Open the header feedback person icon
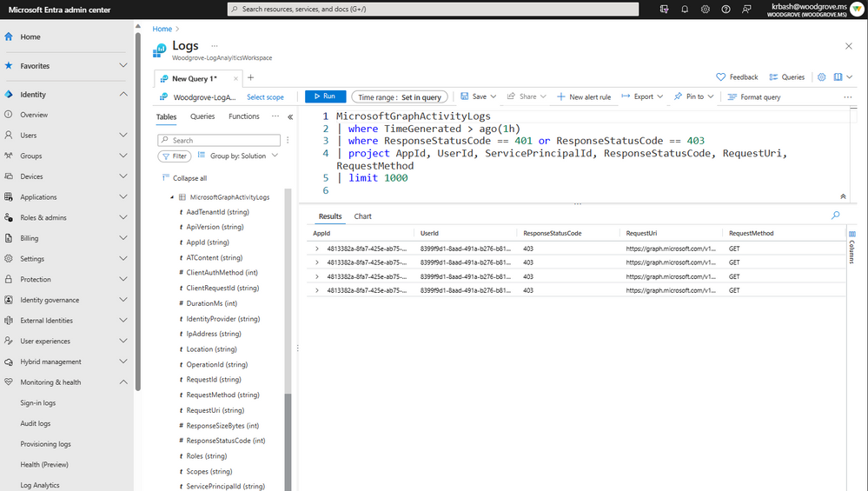The width and height of the screenshot is (868, 491). click(x=746, y=10)
